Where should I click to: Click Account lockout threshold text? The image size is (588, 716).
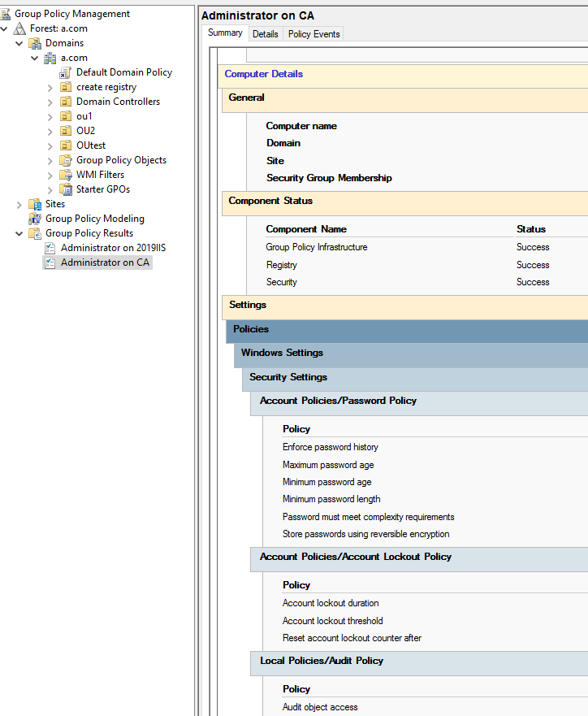point(332,621)
